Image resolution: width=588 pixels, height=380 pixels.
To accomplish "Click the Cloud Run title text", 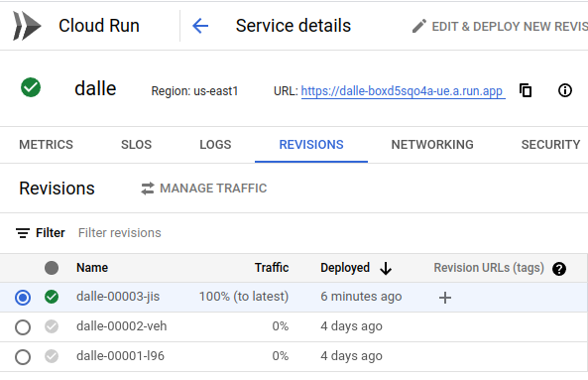I will click(99, 26).
